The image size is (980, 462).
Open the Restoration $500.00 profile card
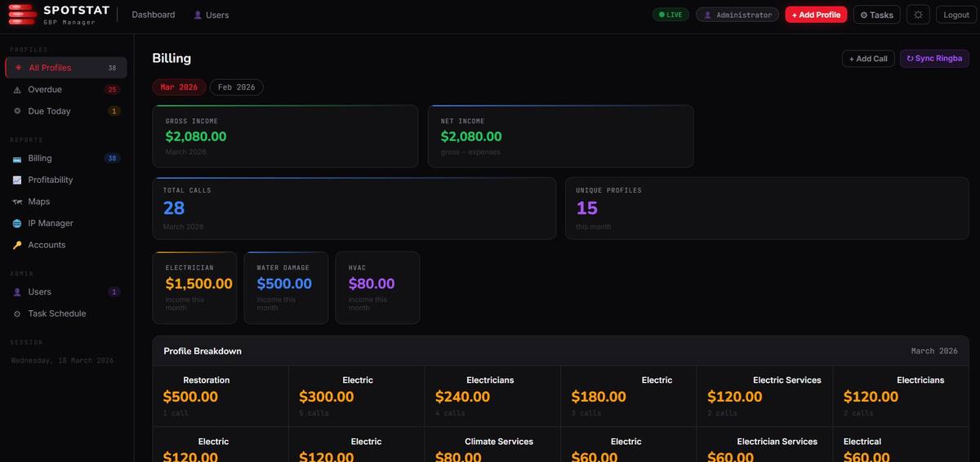coord(220,396)
